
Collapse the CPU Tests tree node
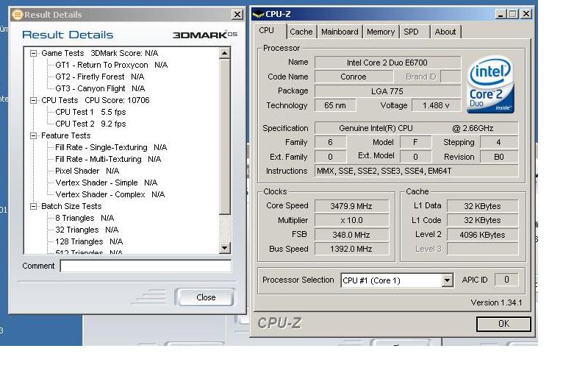33,100
